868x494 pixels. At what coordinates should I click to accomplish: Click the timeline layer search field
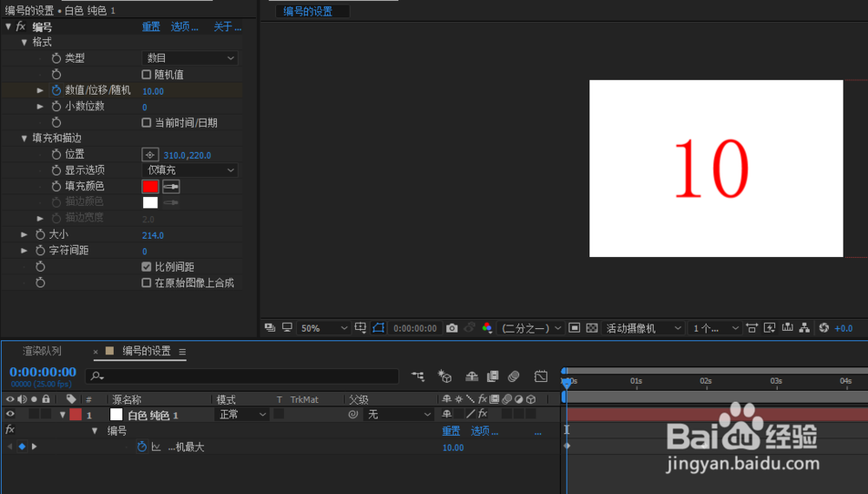tap(242, 376)
